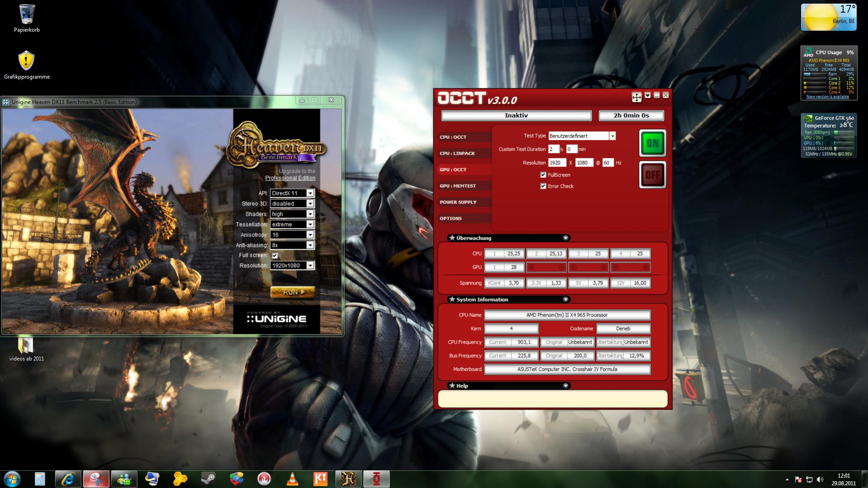The image size is (868, 488).
Task: Click the Inaktiv status bar in OCCT
Action: click(516, 116)
